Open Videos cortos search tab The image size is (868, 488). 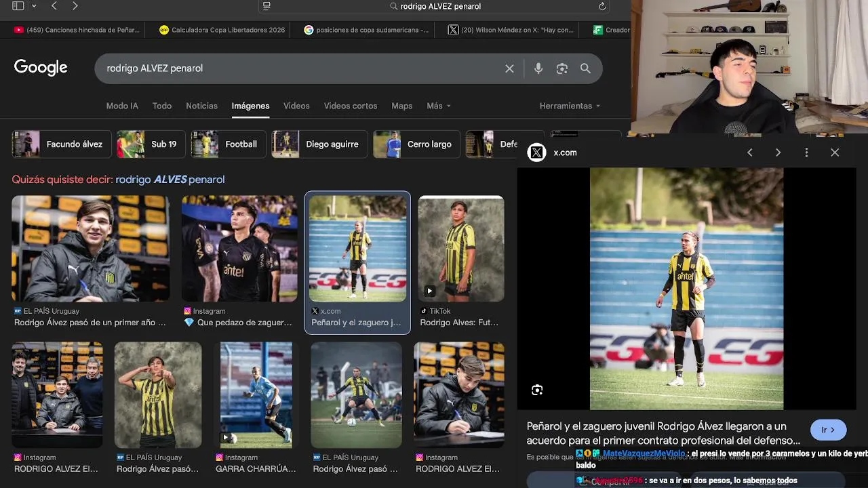pyautogui.click(x=351, y=106)
